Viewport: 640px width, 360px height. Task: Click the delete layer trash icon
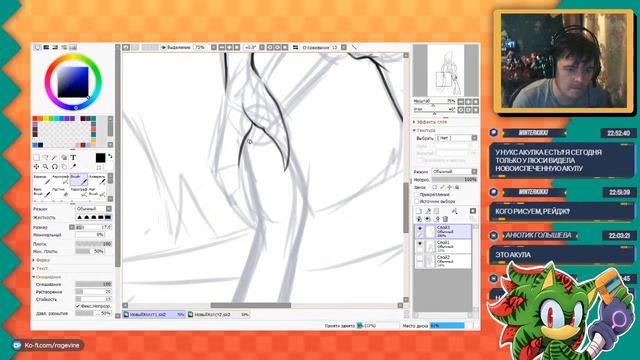click(445, 219)
